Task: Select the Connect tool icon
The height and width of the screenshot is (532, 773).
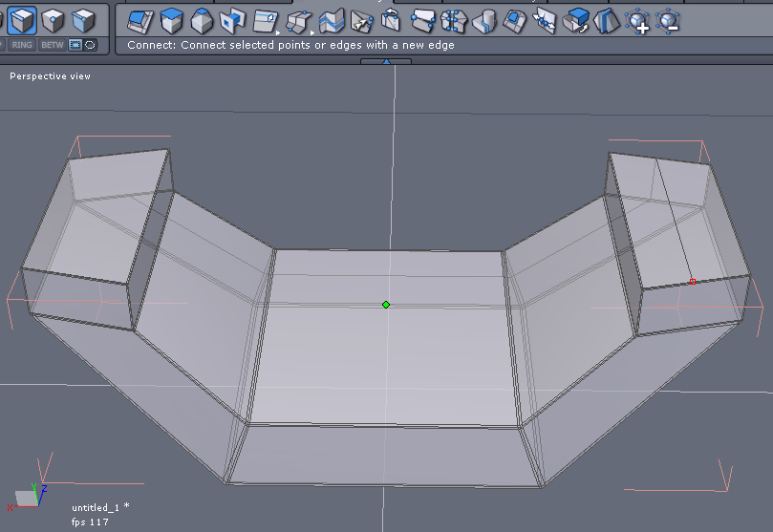Action: [423, 22]
